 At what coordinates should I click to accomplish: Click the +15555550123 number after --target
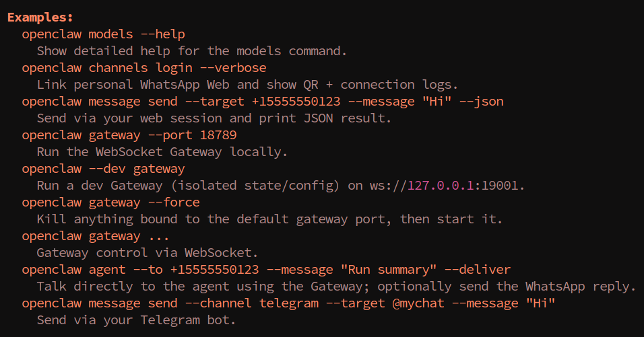pos(296,102)
